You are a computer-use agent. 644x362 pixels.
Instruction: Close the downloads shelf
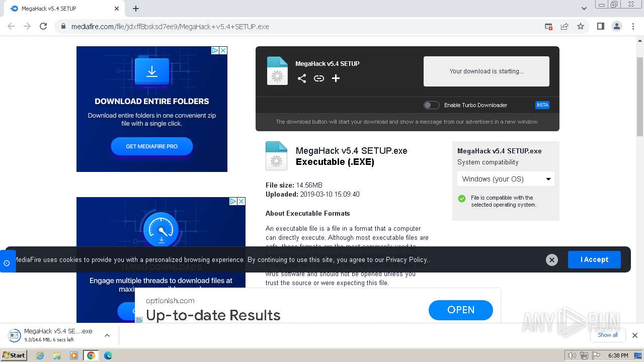635,335
